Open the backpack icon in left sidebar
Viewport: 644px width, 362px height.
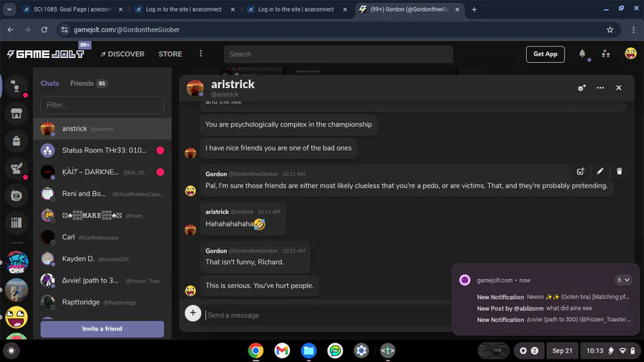16,141
